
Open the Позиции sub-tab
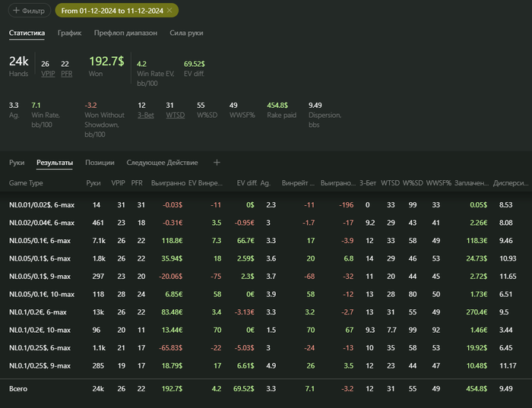[99, 163]
